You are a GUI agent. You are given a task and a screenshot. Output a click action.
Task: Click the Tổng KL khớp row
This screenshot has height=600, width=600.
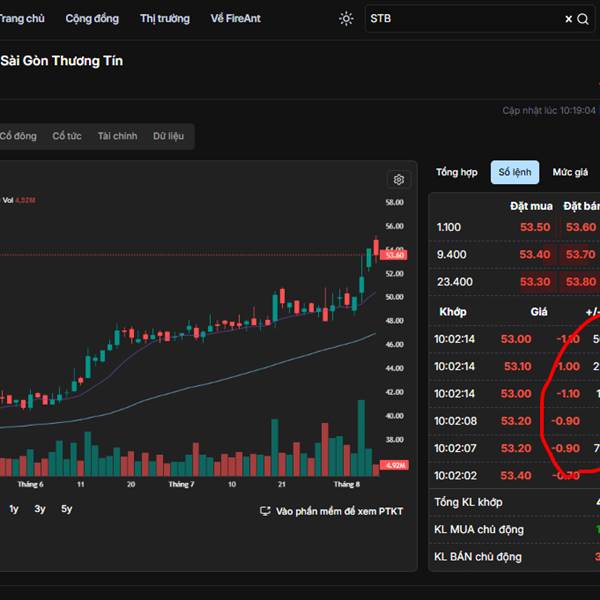(x=515, y=502)
